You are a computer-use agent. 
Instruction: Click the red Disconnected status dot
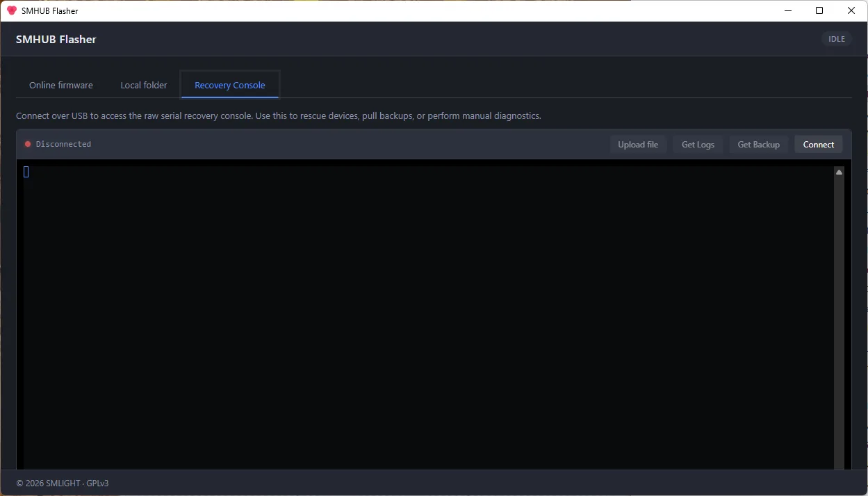[x=28, y=144]
